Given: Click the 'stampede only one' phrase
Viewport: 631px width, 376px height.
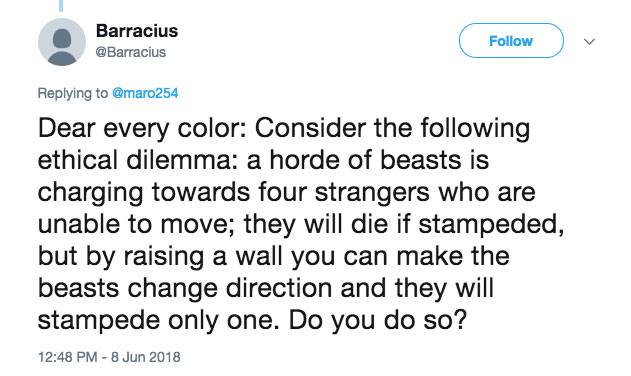Looking at the screenshot, I should 159,321.
